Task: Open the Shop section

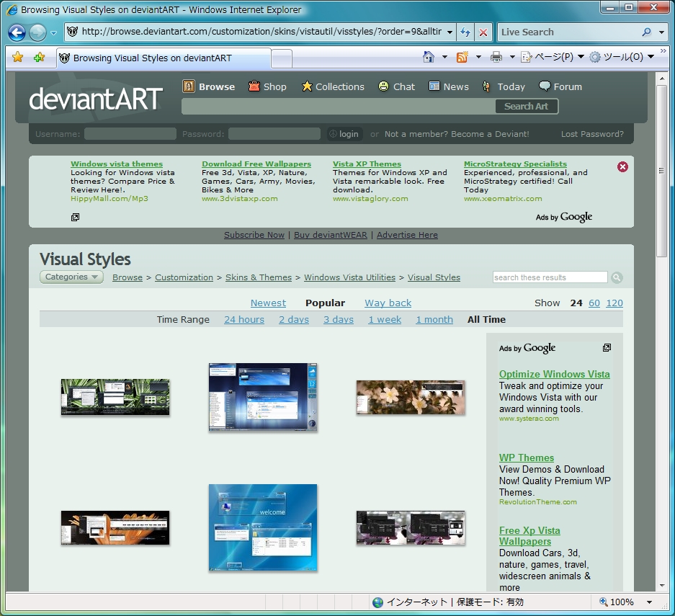Action: (x=267, y=86)
